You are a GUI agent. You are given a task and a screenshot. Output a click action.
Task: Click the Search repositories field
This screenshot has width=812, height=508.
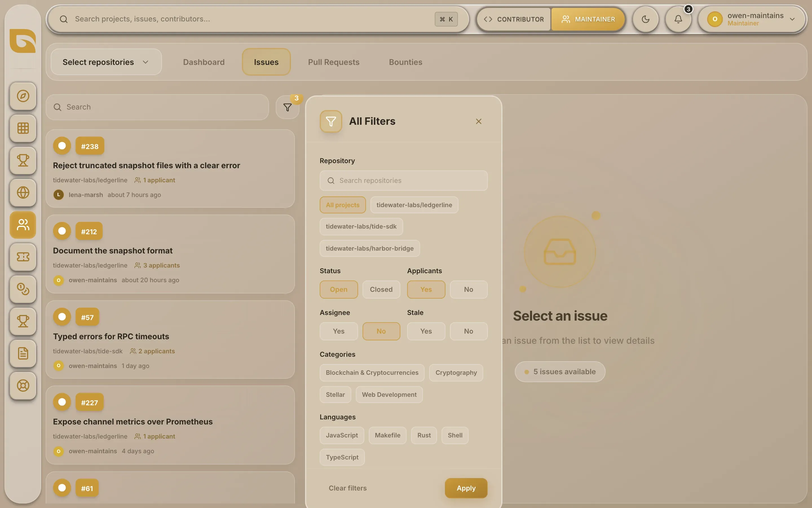coord(403,180)
